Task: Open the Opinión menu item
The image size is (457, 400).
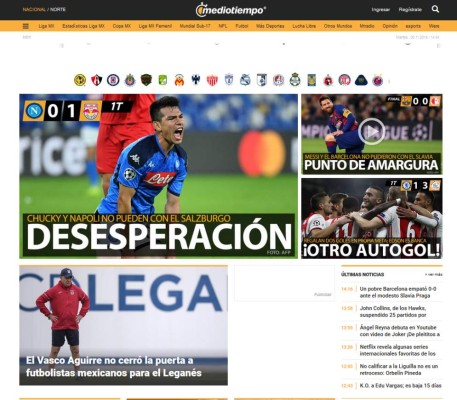Action: [390, 26]
